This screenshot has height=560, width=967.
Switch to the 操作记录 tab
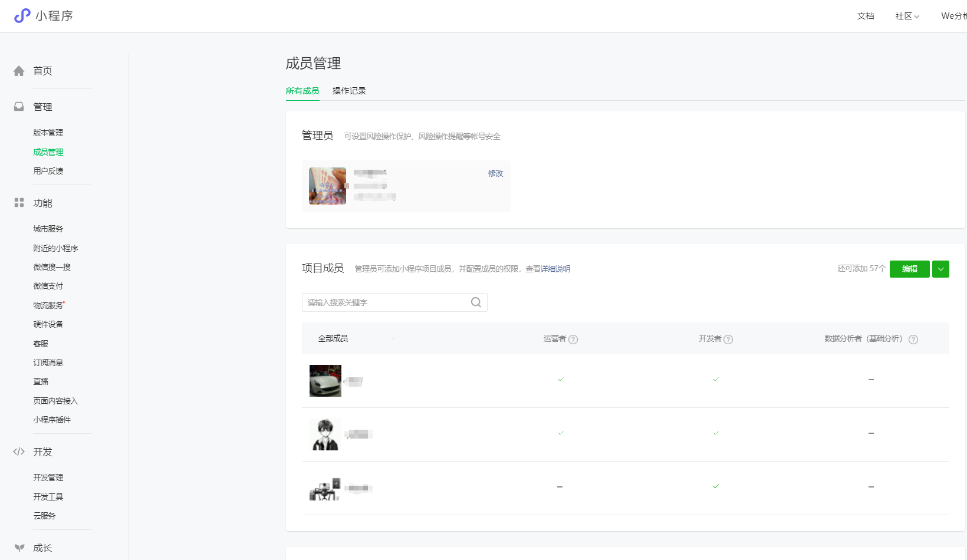349,91
